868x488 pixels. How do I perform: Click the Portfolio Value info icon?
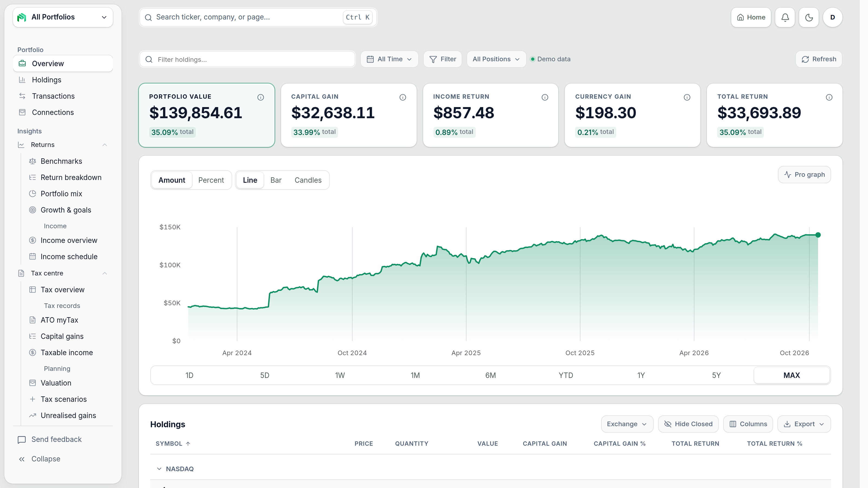tap(263, 98)
